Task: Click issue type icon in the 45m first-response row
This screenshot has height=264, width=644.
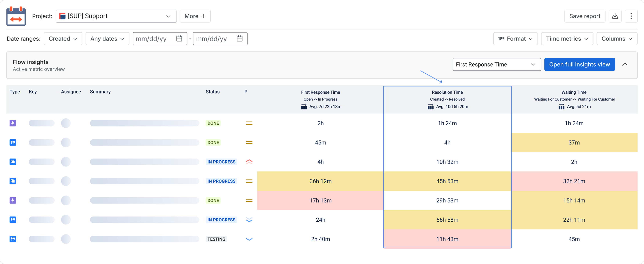Action: pos(13,142)
